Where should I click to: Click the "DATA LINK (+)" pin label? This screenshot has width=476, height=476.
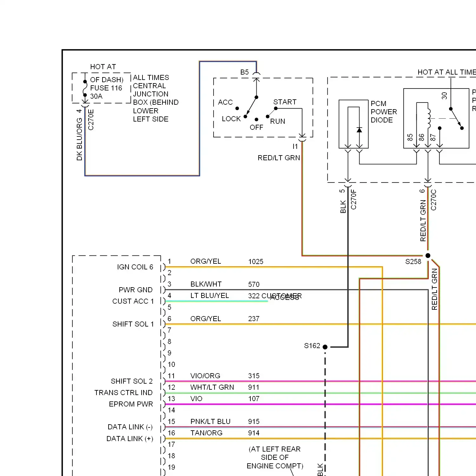tap(130, 439)
